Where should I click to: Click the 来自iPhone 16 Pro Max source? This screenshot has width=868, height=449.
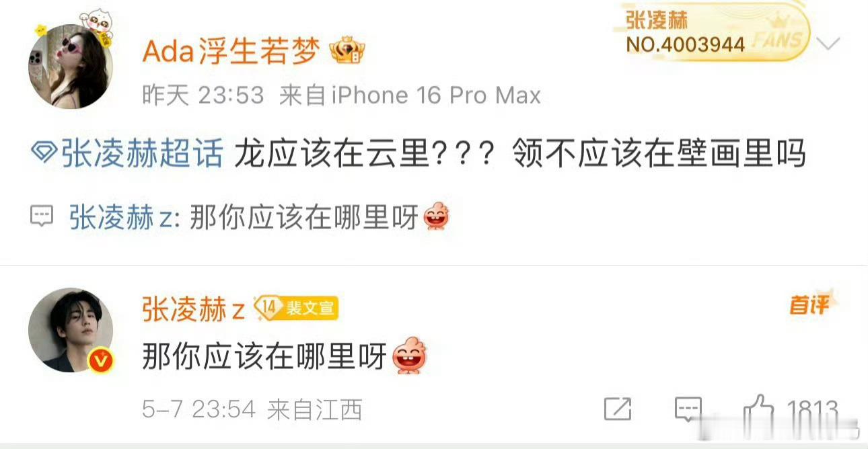click(x=410, y=95)
